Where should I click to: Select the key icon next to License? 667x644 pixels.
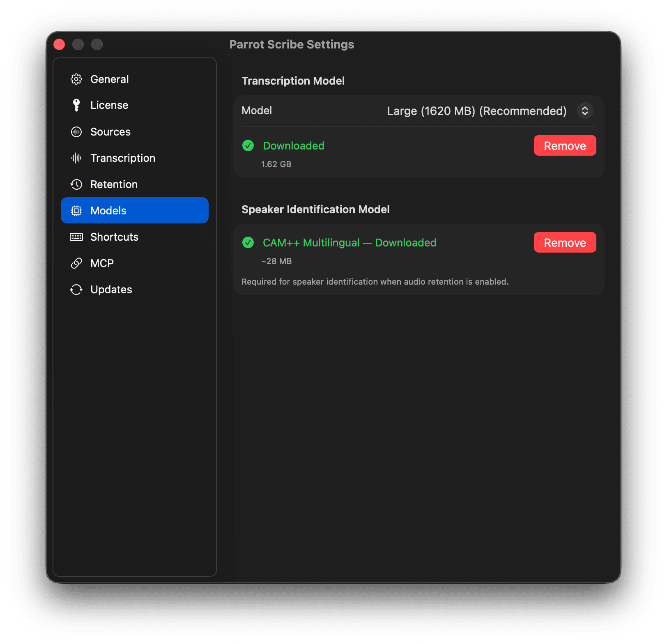(x=76, y=105)
